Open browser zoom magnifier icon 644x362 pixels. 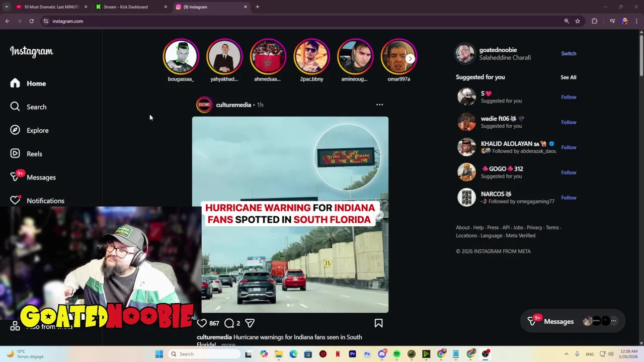coord(567,21)
